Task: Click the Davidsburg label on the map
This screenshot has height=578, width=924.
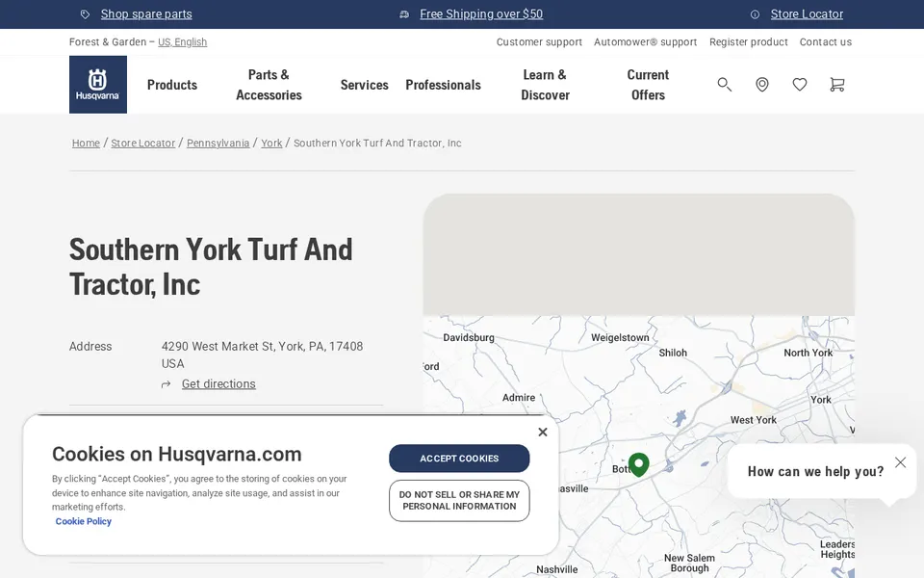Action: tap(469, 337)
